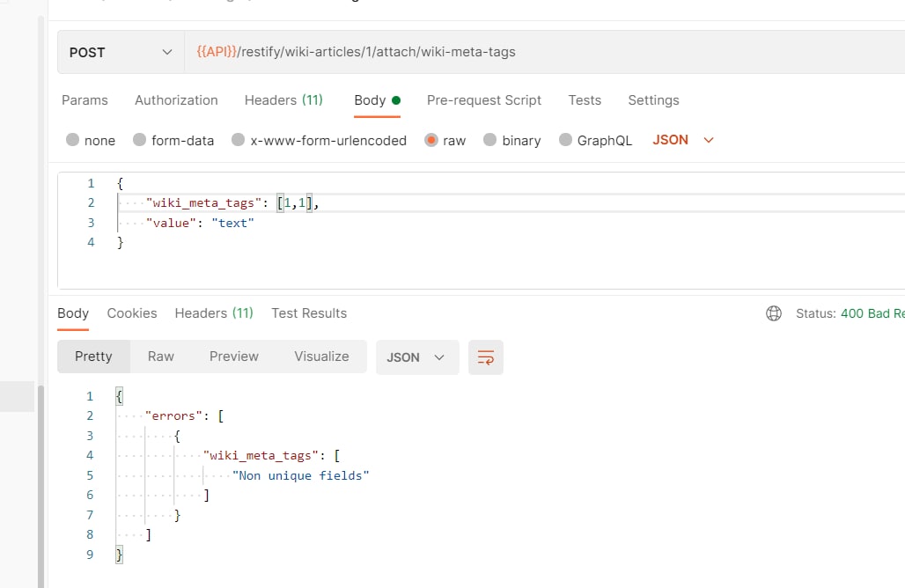Open the POST method dropdown
Viewport: 905px width, 588px height.
click(x=121, y=52)
